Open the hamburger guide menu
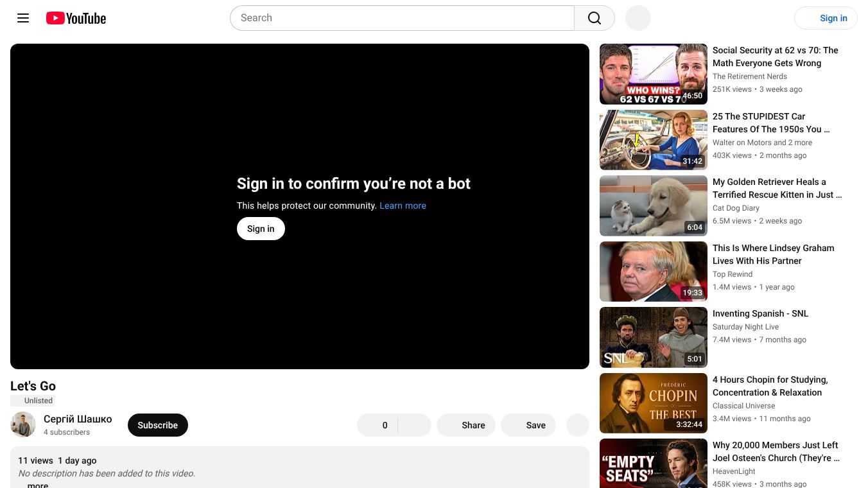The height and width of the screenshot is (488, 868). pos(23,18)
